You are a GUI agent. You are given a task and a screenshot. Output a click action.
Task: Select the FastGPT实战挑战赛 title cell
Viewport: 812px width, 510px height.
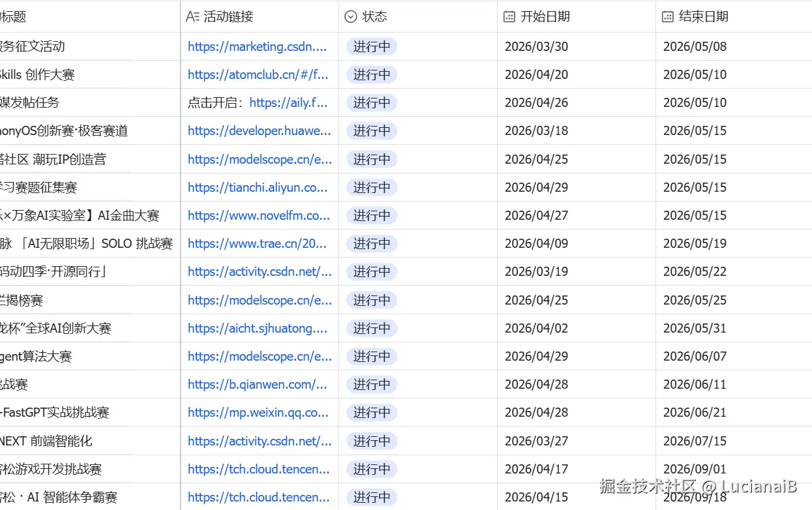pyautogui.click(x=90, y=412)
